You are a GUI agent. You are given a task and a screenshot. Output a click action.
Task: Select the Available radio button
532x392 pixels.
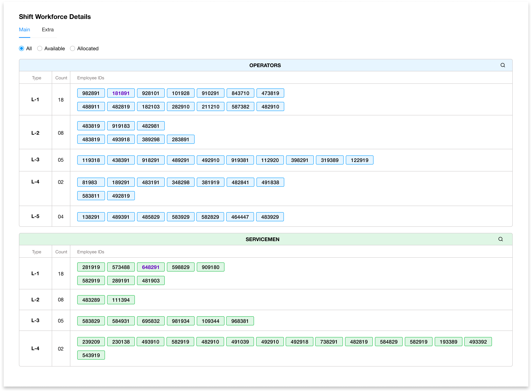[x=40, y=48]
